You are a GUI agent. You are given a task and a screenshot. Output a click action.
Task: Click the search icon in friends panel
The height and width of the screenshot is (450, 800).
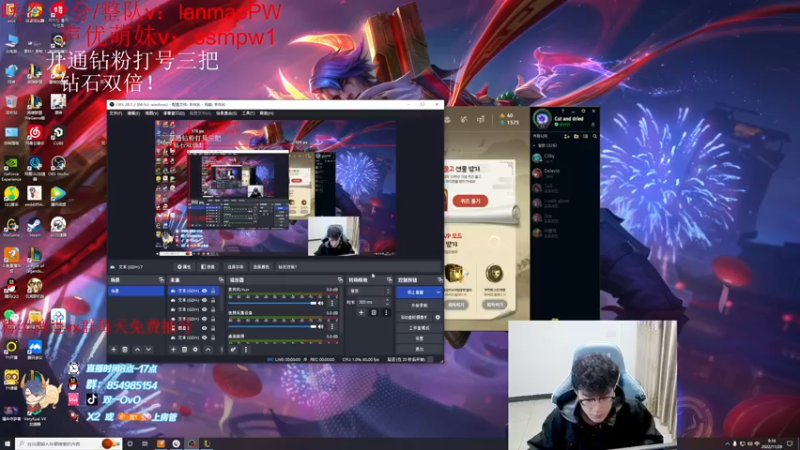595,136
